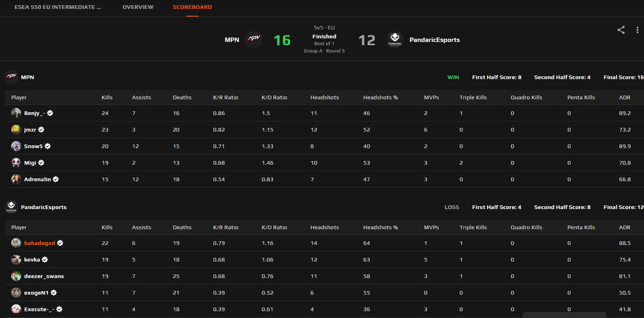This screenshot has width=644, height=318.
Task: Sort by the ADR column header
Action: pyautogui.click(x=624, y=97)
